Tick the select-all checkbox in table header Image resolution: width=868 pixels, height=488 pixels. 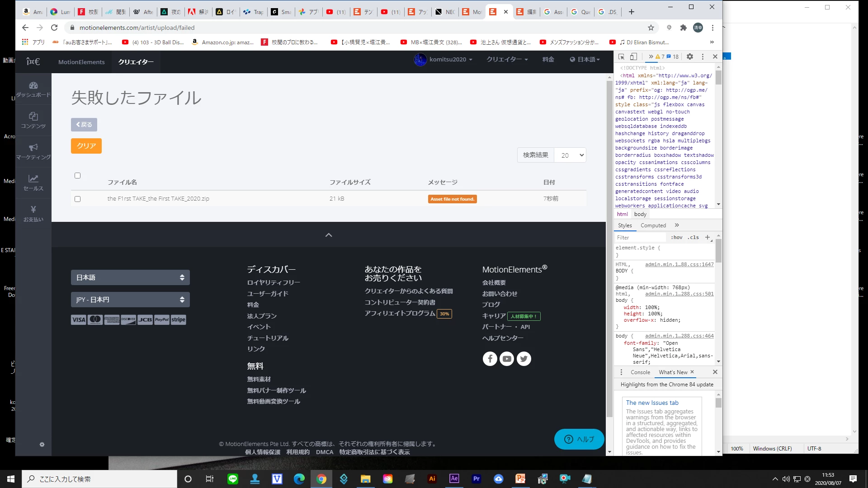pos(77,175)
